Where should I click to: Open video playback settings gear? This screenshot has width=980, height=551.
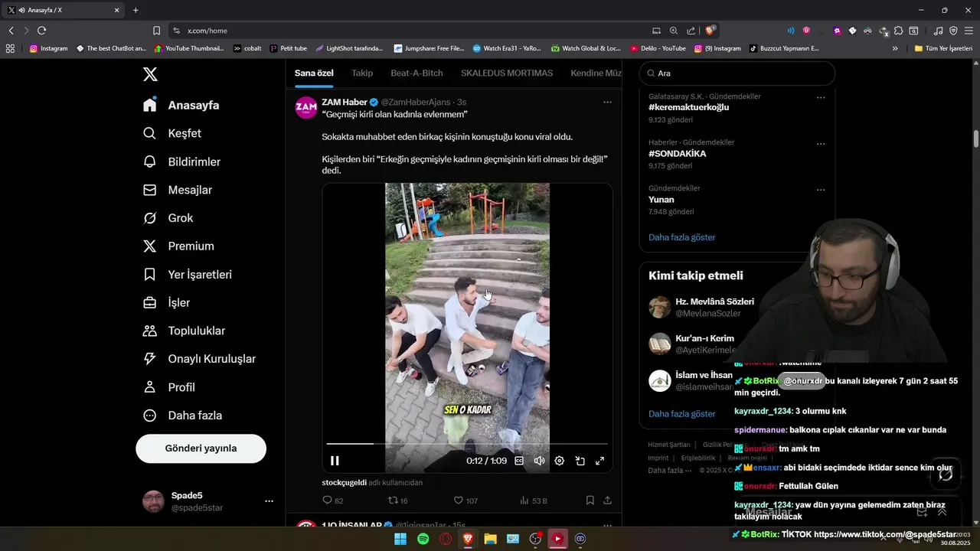(x=560, y=461)
